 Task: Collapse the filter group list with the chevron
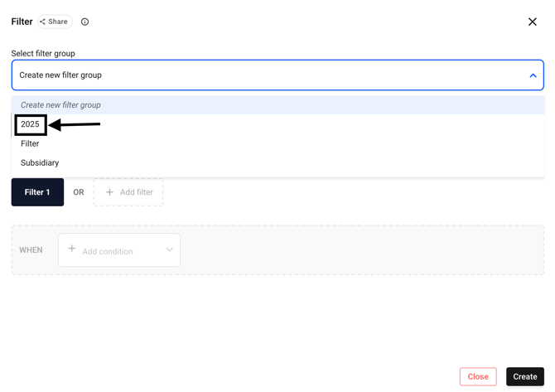point(533,75)
